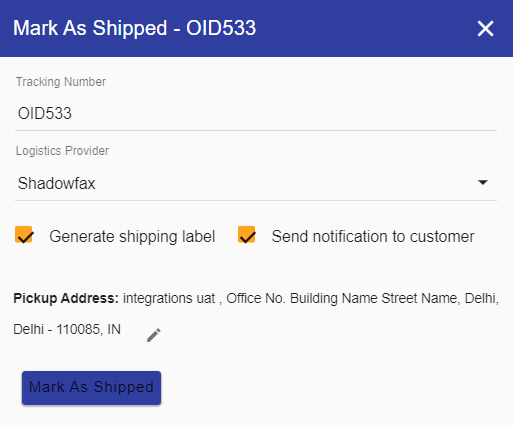Viewport: 513px width, 425px height.
Task: Expand the Logistics Provider combo box field
Action: 256,184
